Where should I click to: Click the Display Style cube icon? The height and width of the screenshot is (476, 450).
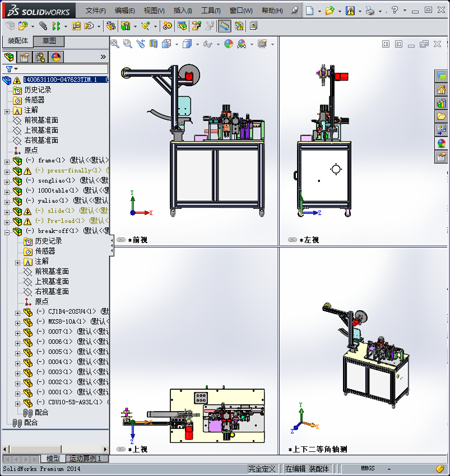pyautogui.click(x=187, y=44)
